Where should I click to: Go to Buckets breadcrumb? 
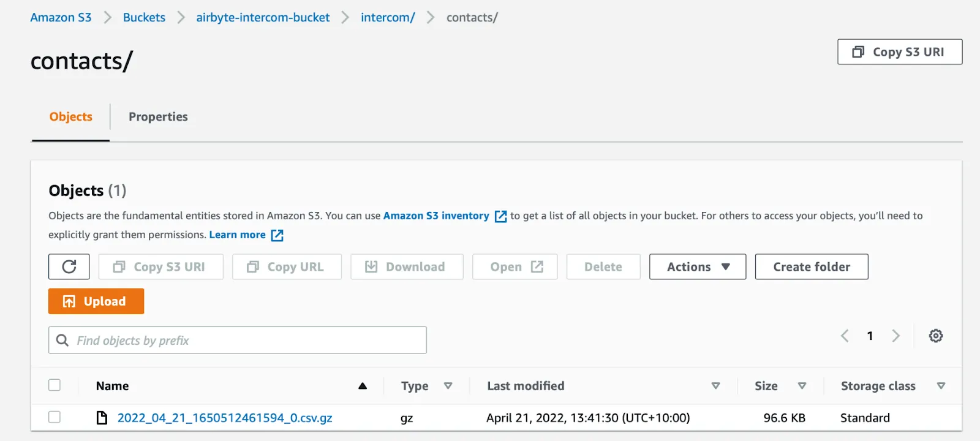144,17
